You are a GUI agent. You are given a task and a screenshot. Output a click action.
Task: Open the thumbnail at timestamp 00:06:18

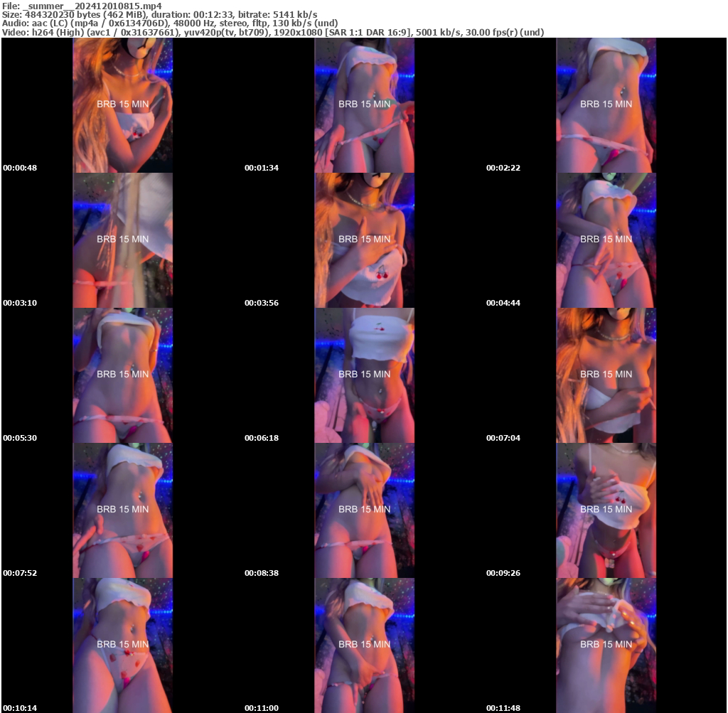[x=363, y=374]
